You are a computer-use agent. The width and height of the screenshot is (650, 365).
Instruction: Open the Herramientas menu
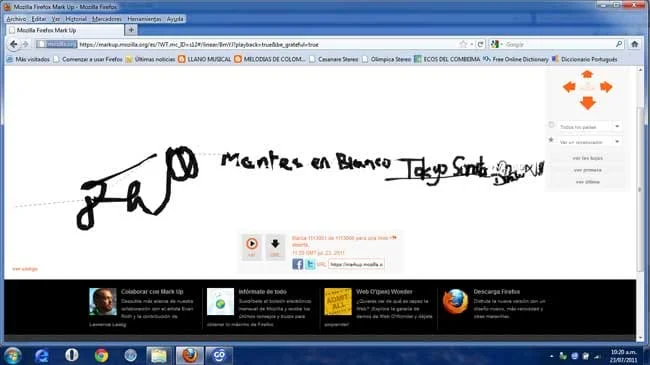(x=144, y=19)
